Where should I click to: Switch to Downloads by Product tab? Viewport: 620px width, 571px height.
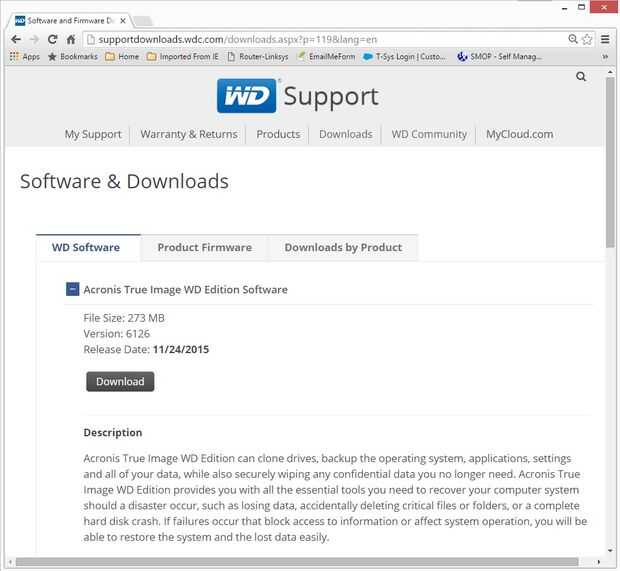point(343,248)
